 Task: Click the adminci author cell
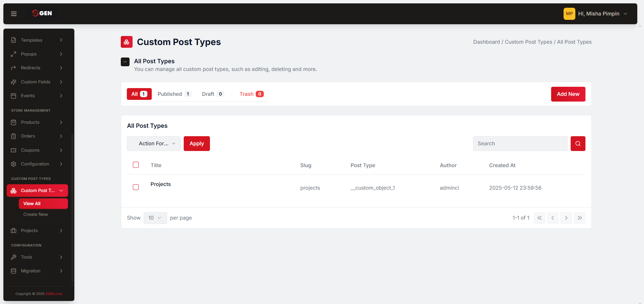point(449,188)
